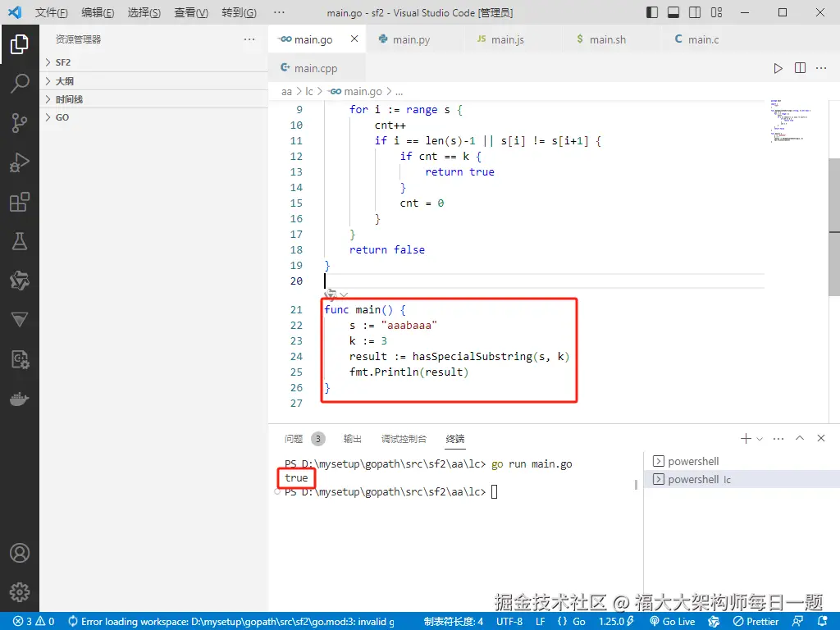The height and width of the screenshot is (630, 840).
Task: Open the 查看(V) menu
Action: point(191,12)
